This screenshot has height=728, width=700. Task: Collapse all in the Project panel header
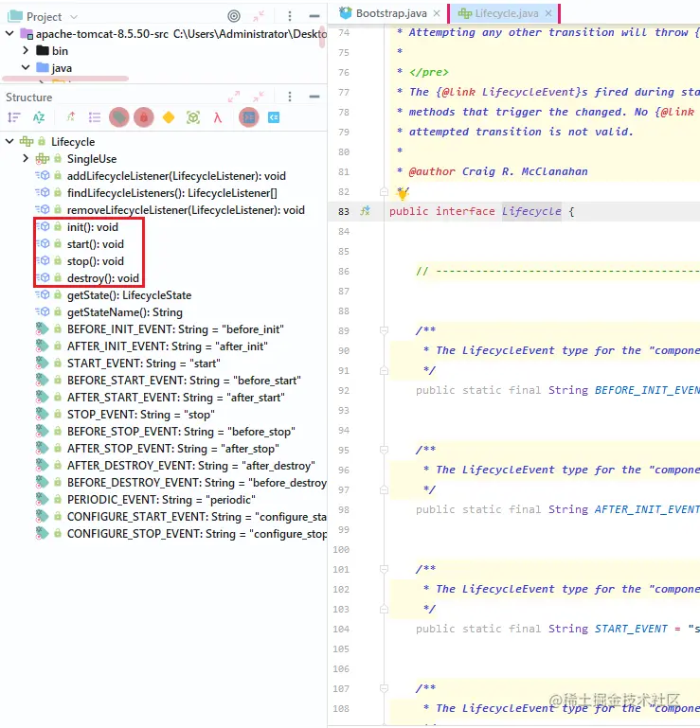click(259, 16)
